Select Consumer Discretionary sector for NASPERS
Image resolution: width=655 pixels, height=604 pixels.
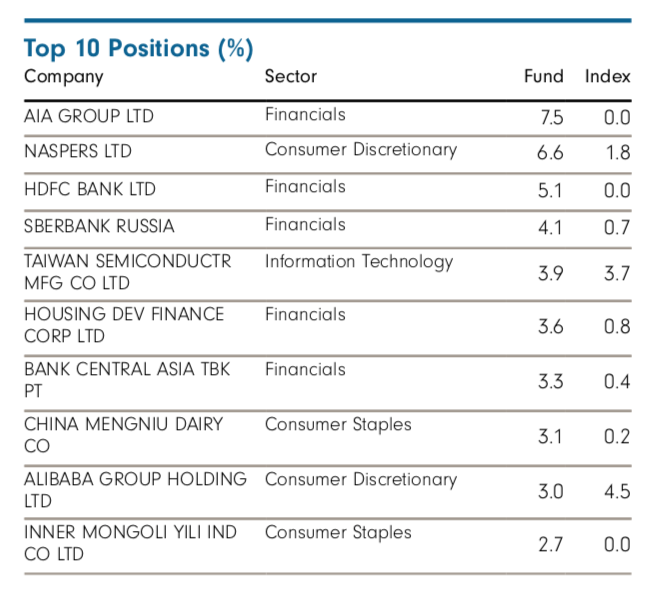point(360,150)
